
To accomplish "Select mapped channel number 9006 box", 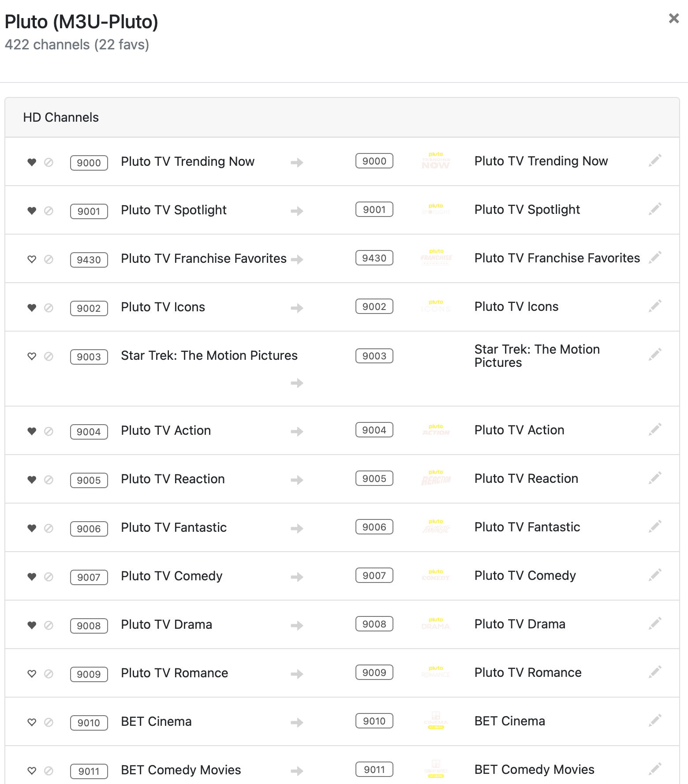I will click(x=374, y=527).
